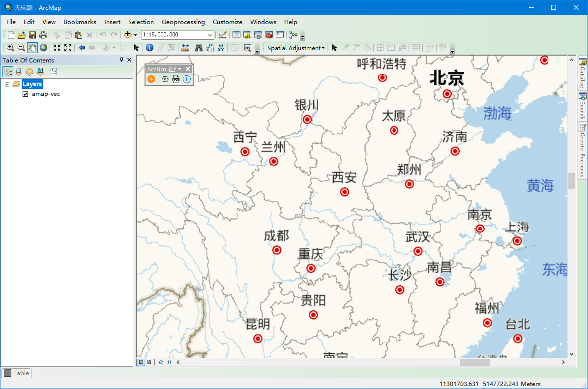Viewport: 588px width, 389px height.
Task: Go back to previous extent
Action: [x=82, y=48]
